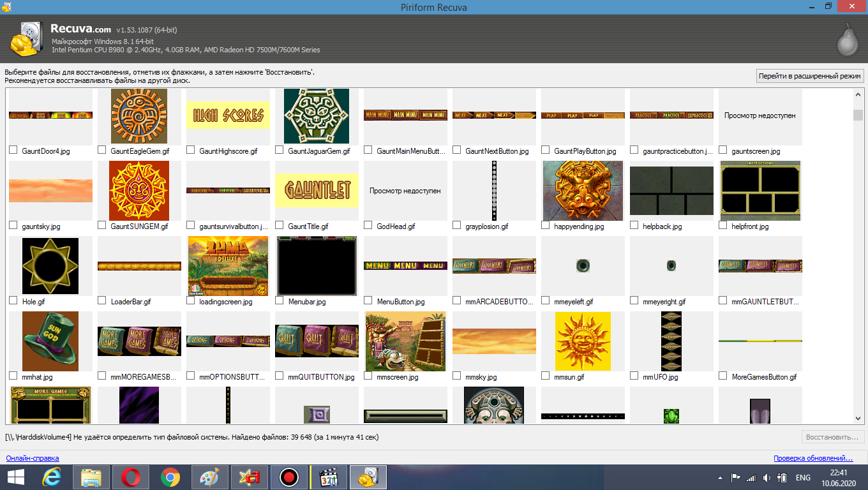
Task: Show hidden system tray icons
Action: coord(721,477)
